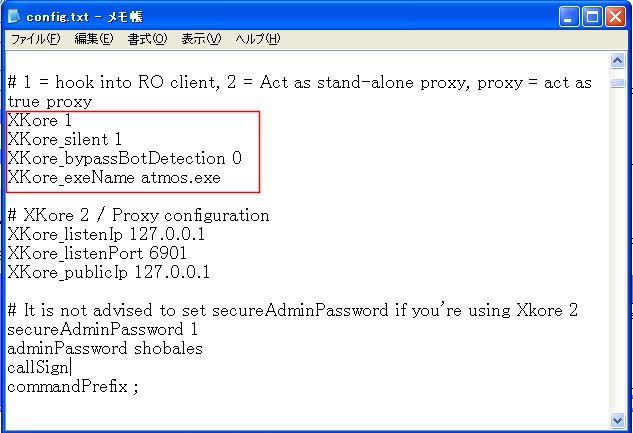Place cursor after XKore_publicIp 127.0.0.1
The width and height of the screenshot is (633, 433).
point(211,272)
